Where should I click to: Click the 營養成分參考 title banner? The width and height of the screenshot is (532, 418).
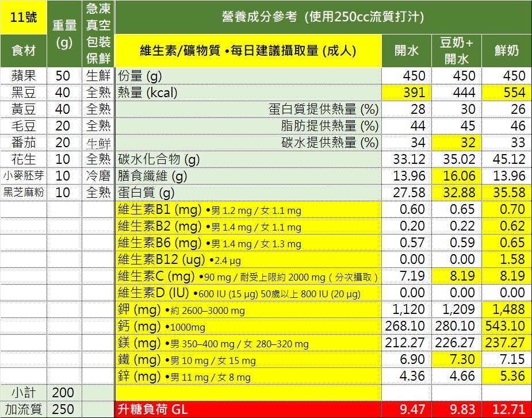pos(323,17)
